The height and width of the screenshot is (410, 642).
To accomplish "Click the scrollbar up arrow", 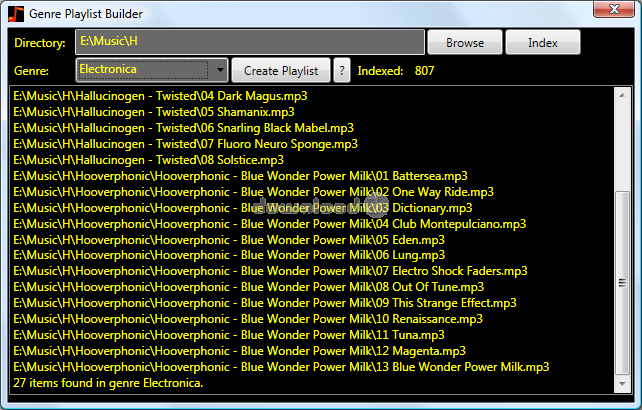I will (x=624, y=95).
